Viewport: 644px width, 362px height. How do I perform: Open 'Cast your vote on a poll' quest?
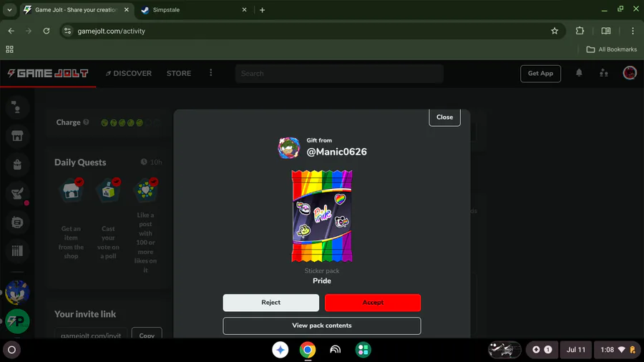click(108, 219)
